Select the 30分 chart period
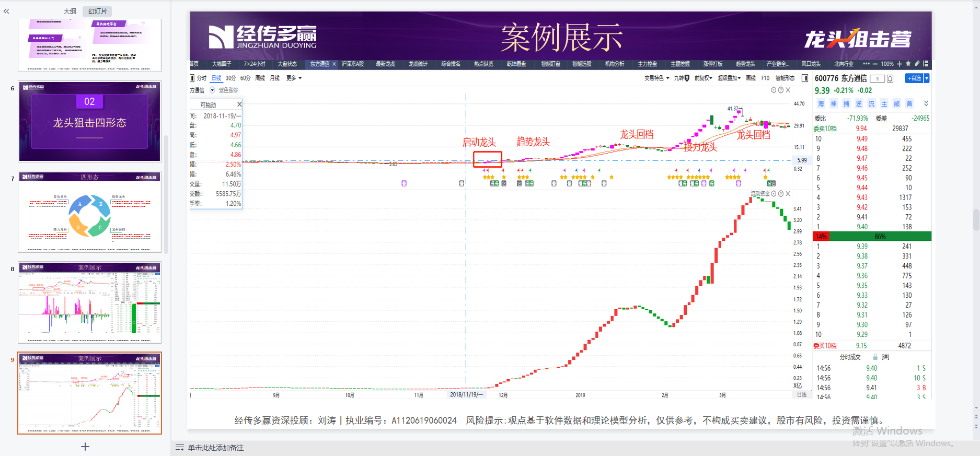Screen dimensions: 980x456 (230, 78)
